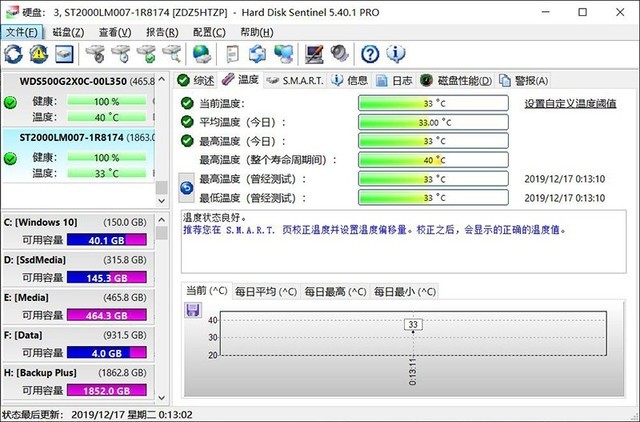The height and width of the screenshot is (422, 640).
Task: Click the globe with disk toolbar icon
Action: point(202,53)
